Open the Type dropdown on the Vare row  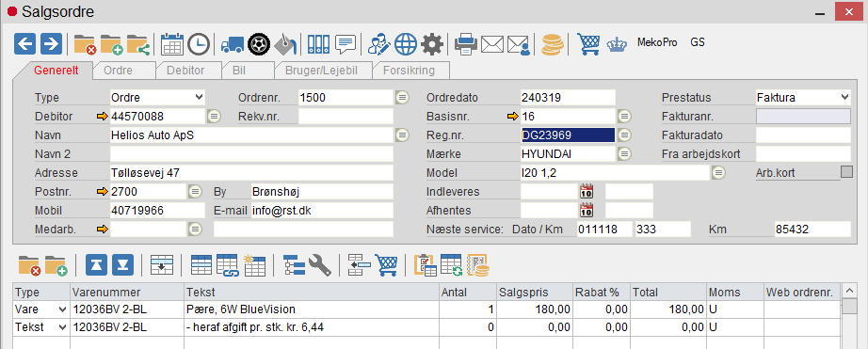(x=62, y=309)
